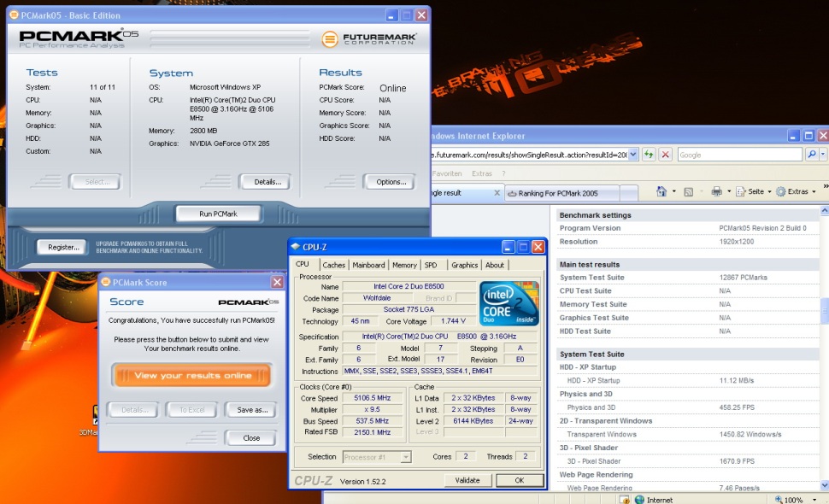Click the PCMark Score Online text
Image resolution: width=829 pixels, height=504 pixels.
393,88
